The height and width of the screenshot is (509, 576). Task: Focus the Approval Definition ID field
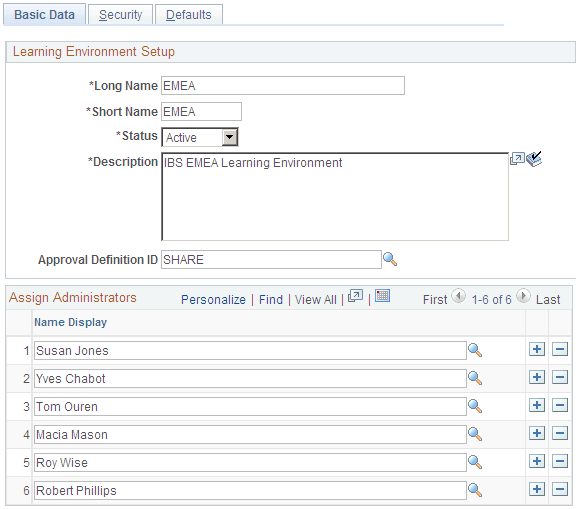pos(271,260)
